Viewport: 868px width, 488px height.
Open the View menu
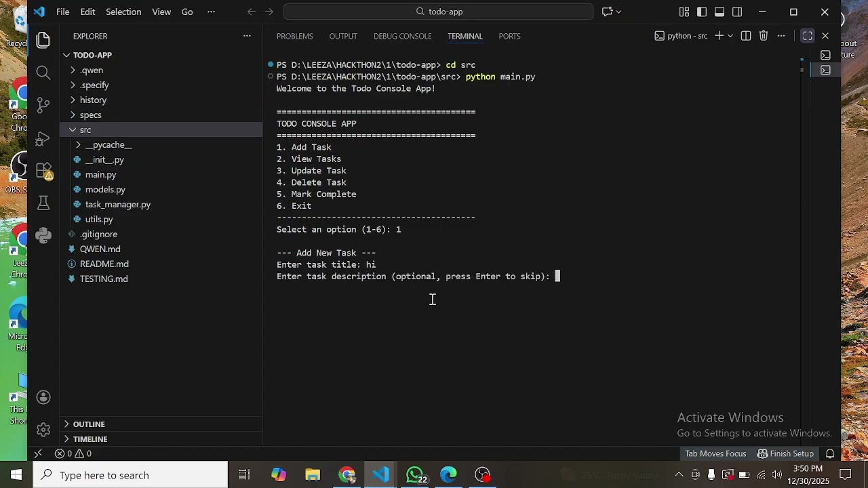(x=161, y=12)
